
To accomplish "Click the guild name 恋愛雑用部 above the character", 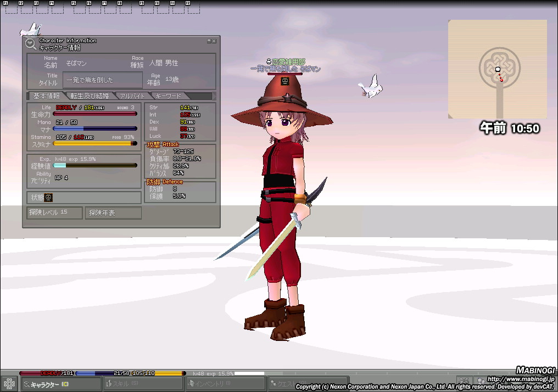I will (x=288, y=62).
